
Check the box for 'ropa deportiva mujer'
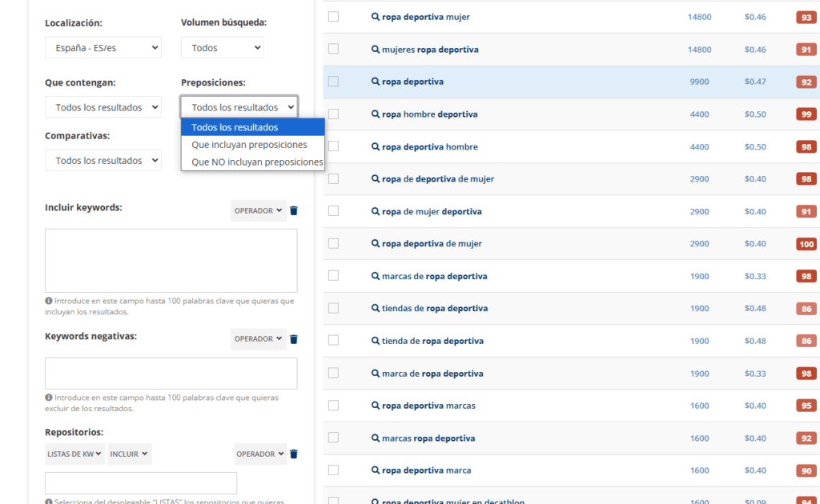[x=333, y=17]
